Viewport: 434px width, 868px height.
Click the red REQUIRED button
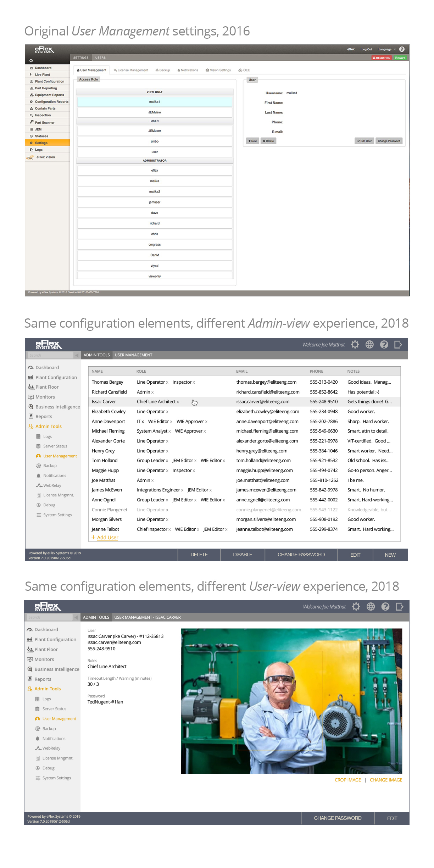click(382, 58)
